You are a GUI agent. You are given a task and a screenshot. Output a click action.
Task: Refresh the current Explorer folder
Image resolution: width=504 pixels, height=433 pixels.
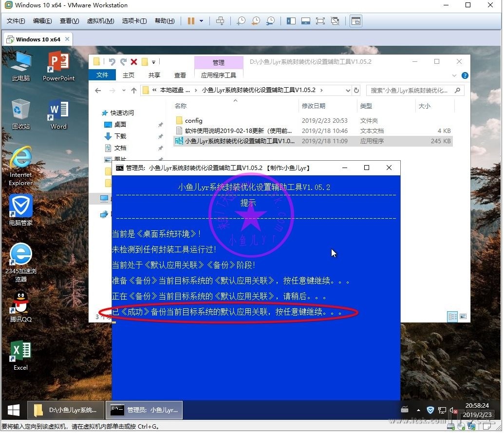(x=356, y=91)
